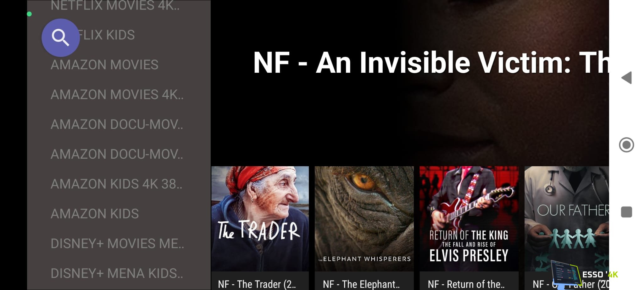This screenshot has width=644, height=290.
Task: Select the first AMAZON DOCU-MOV category
Action: coord(117,124)
